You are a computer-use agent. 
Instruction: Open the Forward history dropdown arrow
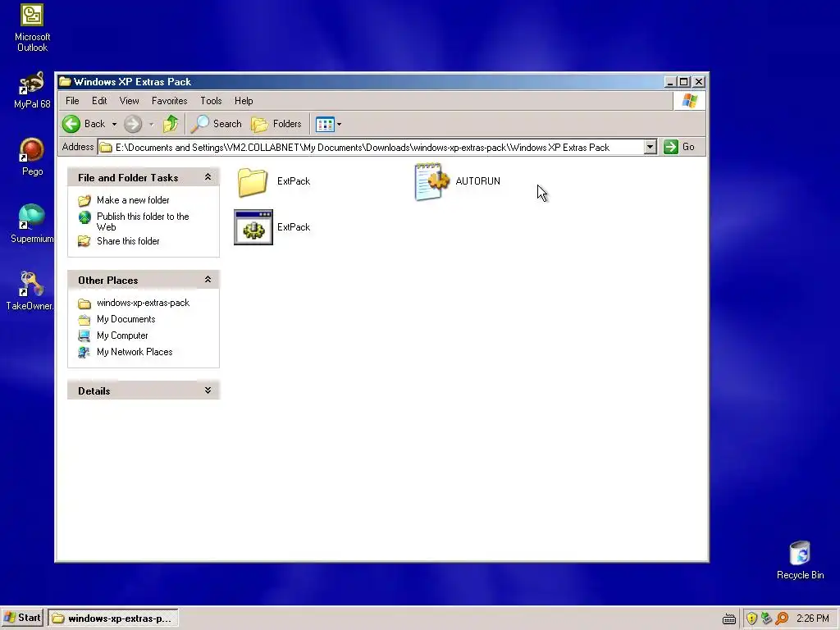tap(152, 125)
